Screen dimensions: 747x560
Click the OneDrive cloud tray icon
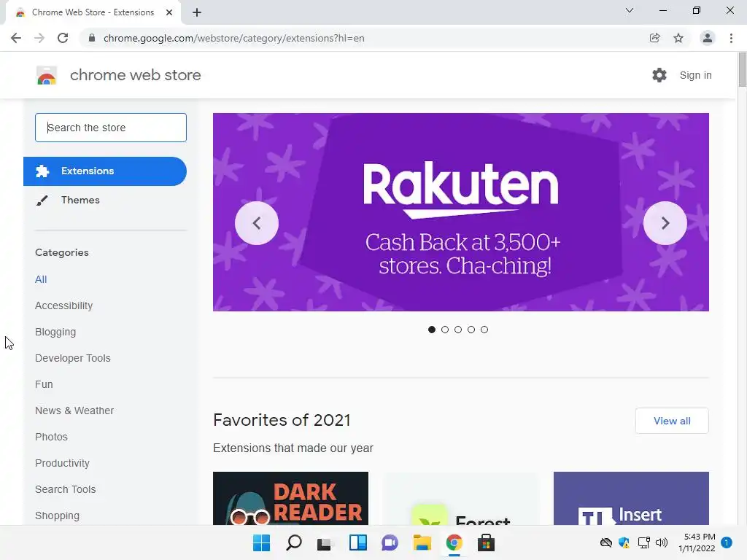tap(605, 542)
